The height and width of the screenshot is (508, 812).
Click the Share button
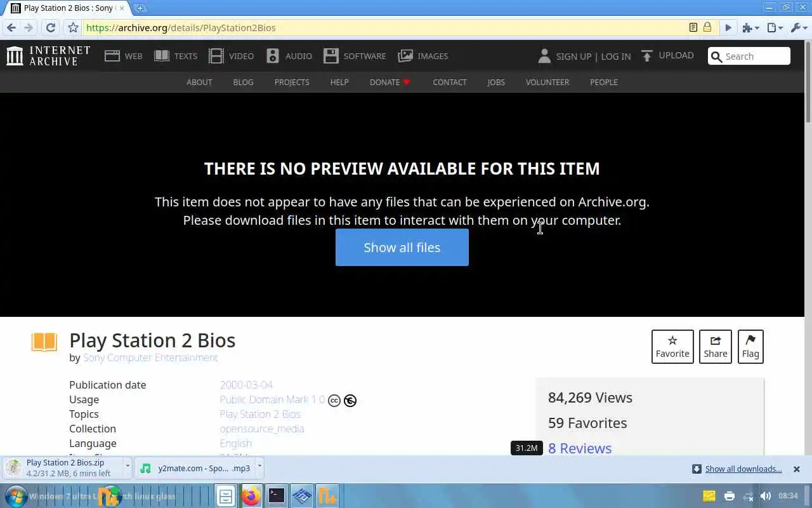pos(716,347)
